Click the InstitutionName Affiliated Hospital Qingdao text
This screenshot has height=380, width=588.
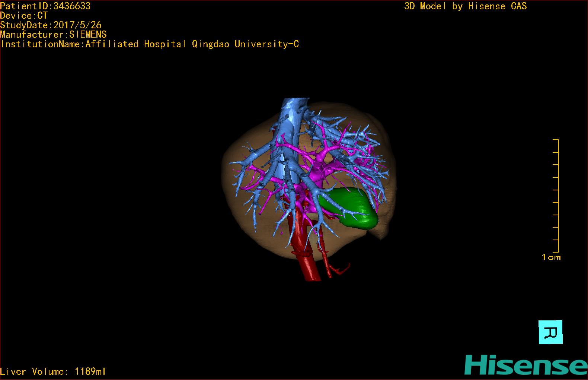(x=150, y=44)
